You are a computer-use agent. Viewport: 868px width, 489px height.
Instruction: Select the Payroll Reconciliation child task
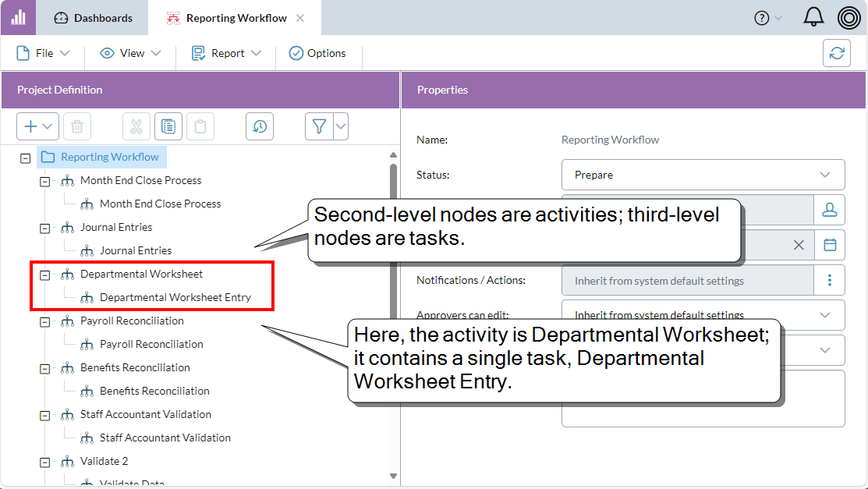point(151,345)
